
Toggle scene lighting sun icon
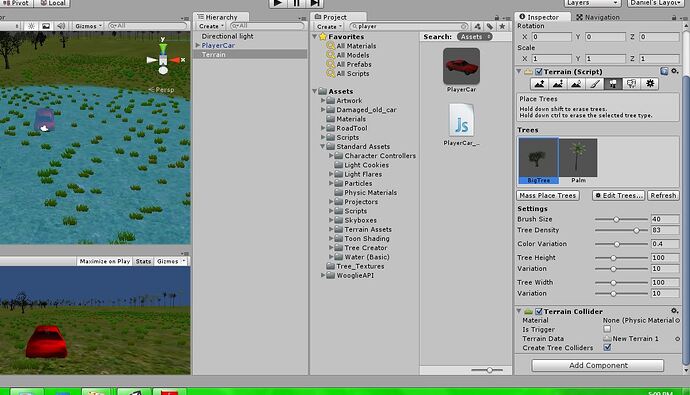coord(31,26)
